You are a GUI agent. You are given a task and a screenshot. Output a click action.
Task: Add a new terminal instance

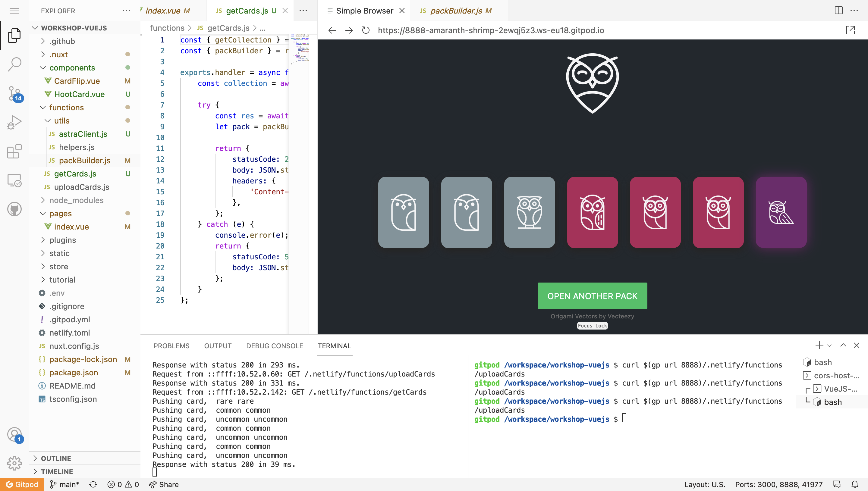819,345
